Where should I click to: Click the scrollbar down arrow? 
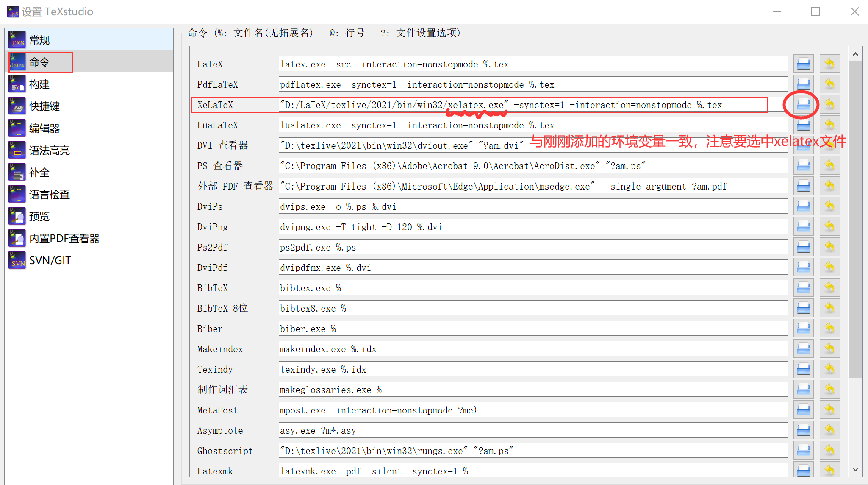point(856,469)
